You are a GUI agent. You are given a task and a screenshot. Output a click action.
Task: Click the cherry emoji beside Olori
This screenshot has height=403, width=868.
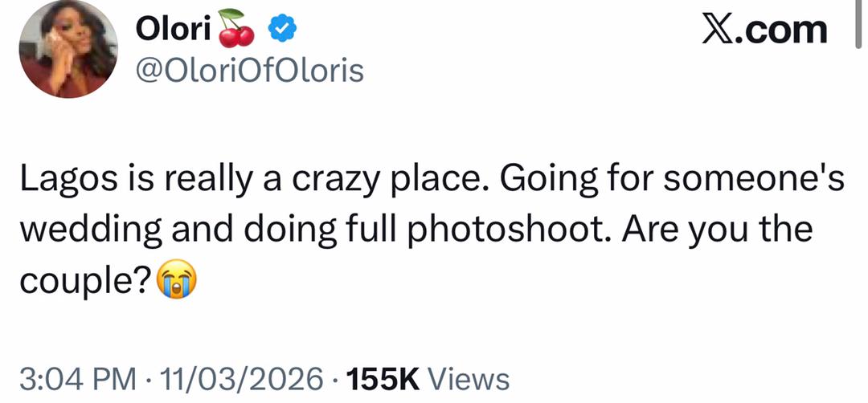click(x=236, y=30)
